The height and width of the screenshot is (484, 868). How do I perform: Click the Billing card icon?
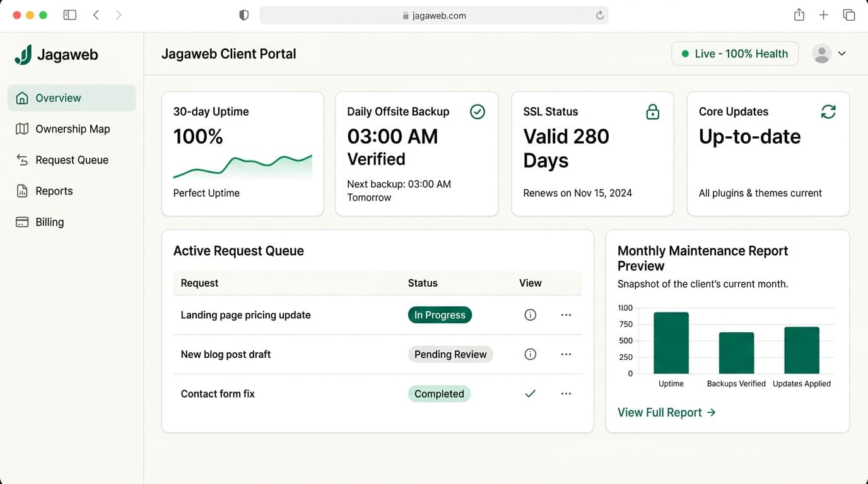[22, 222]
